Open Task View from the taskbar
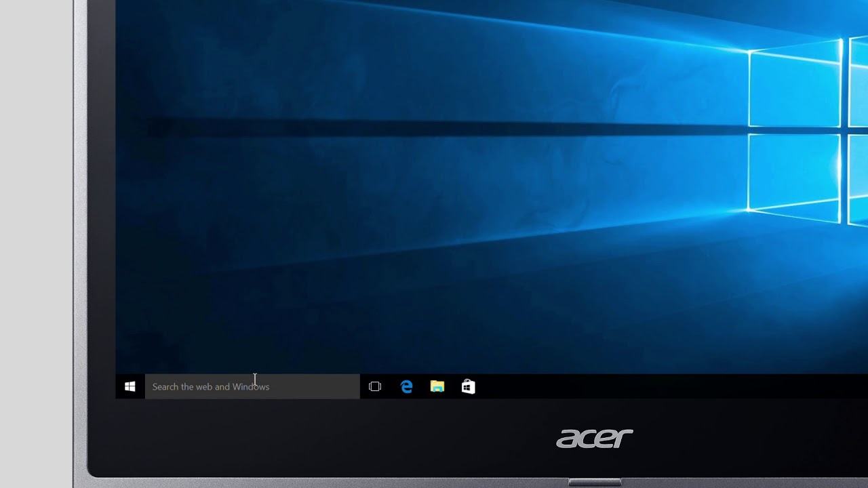The height and width of the screenshot is (488, 868). [375, 386]
